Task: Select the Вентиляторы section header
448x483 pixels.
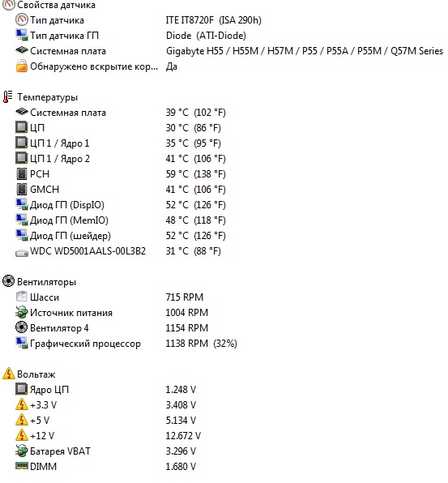Action: tap(46, 282)
